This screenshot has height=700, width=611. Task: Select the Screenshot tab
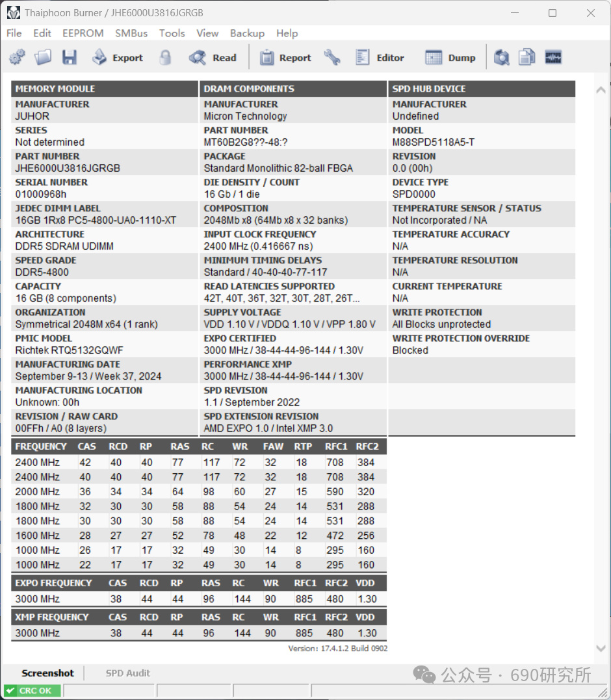pos(47,673)
